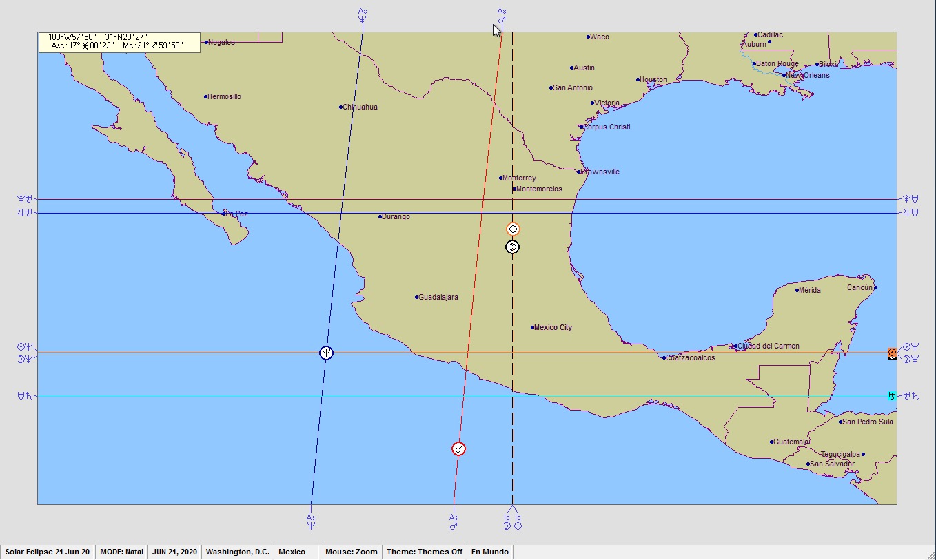The height and width of the screenshot is (560, 936).
Task: Select the As Mars label above the map
Action: point(502,15)
